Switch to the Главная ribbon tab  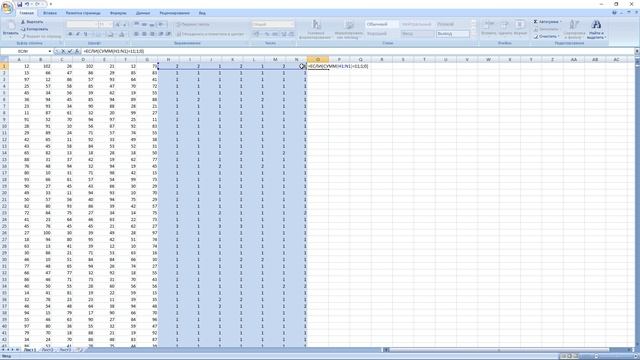[x=27, y=13]
